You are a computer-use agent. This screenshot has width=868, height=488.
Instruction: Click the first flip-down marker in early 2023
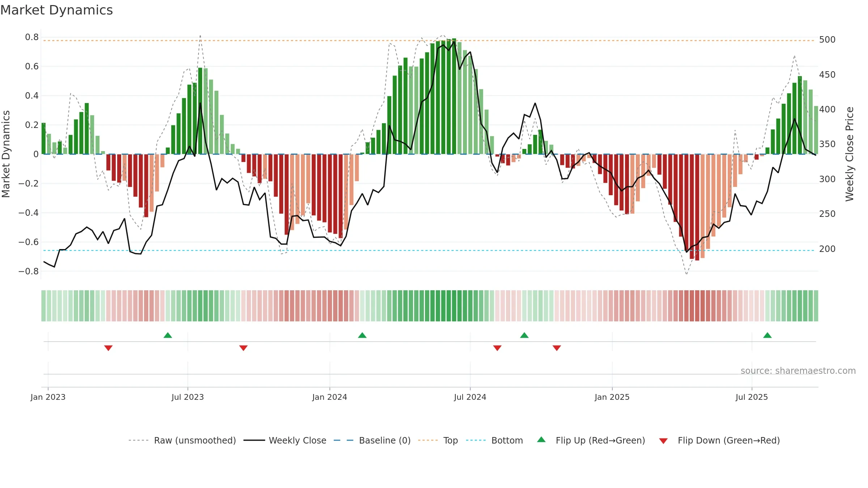click(x=109, y=348)
